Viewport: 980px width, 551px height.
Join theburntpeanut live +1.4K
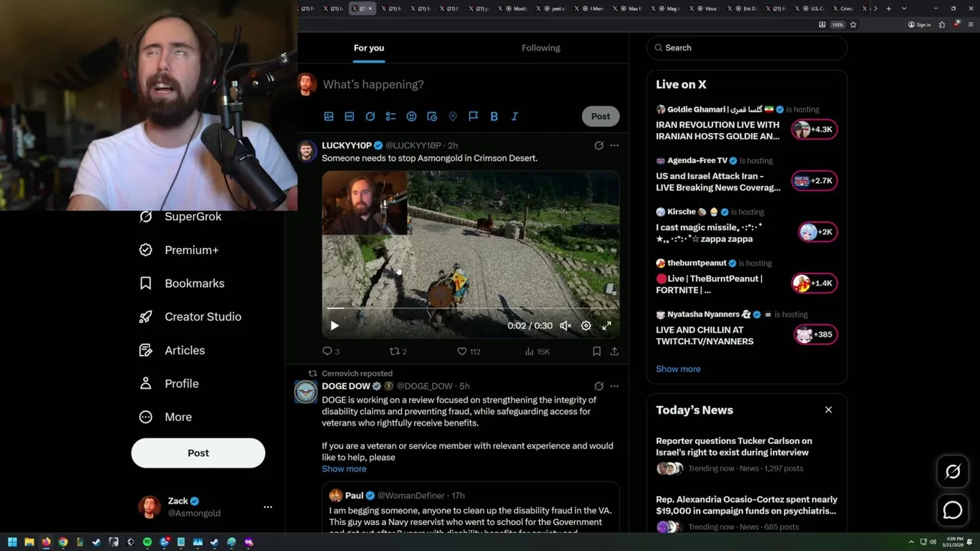pos(815,283)
